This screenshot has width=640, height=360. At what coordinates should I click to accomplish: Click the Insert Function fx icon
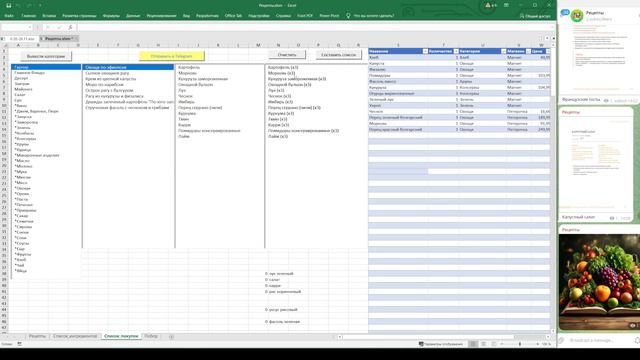70,27
